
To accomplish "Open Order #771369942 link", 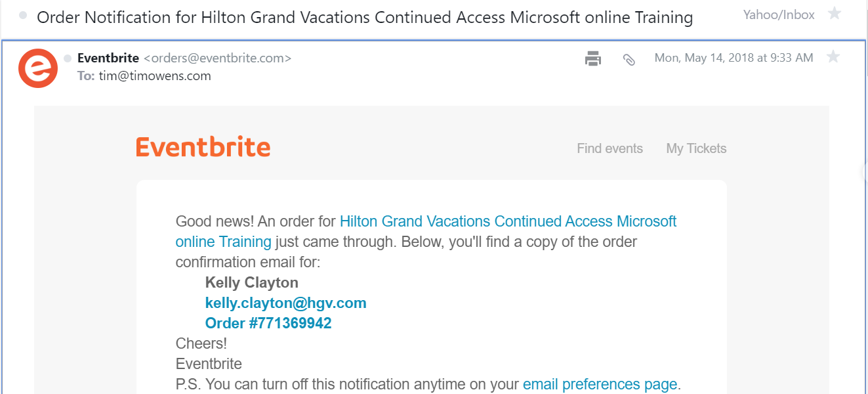I will (x=268, y=323).
